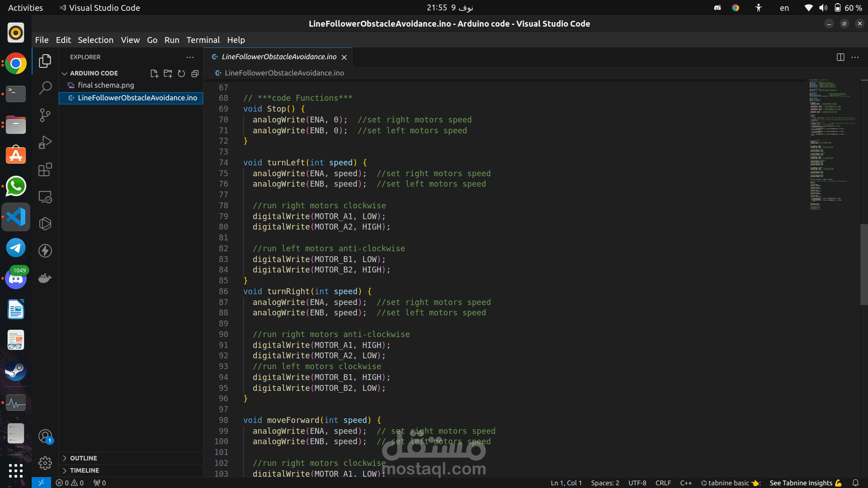Collapse all folders in explorer
This screenshot has width=868, height=488.
[x=195, y=74]
